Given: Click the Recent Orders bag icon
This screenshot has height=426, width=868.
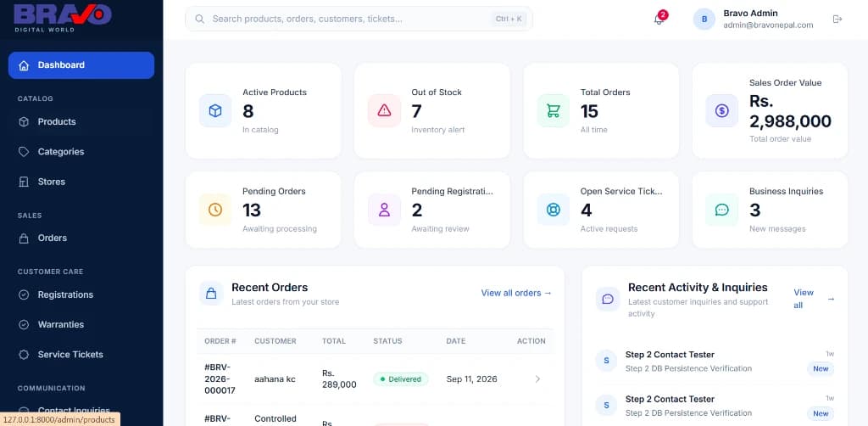Looking at the screenshot, I should 211,294.
